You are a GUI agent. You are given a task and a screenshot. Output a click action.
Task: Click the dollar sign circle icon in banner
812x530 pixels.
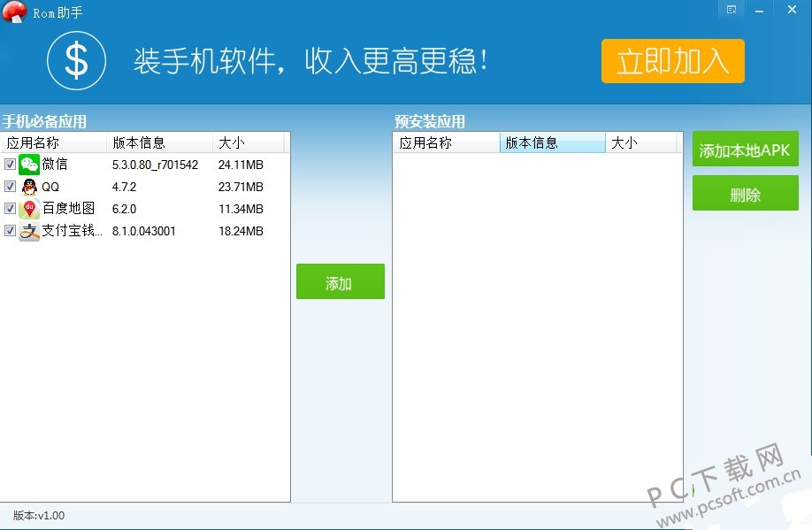pyautogui.click(x=77, y=62)
